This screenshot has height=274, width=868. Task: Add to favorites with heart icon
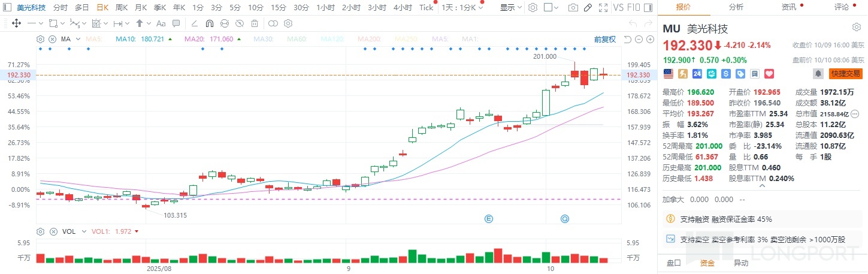tap(770, 74)
